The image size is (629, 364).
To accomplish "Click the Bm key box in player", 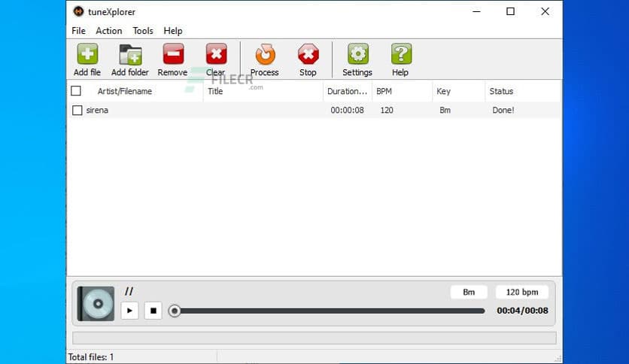I will [469, 293].
